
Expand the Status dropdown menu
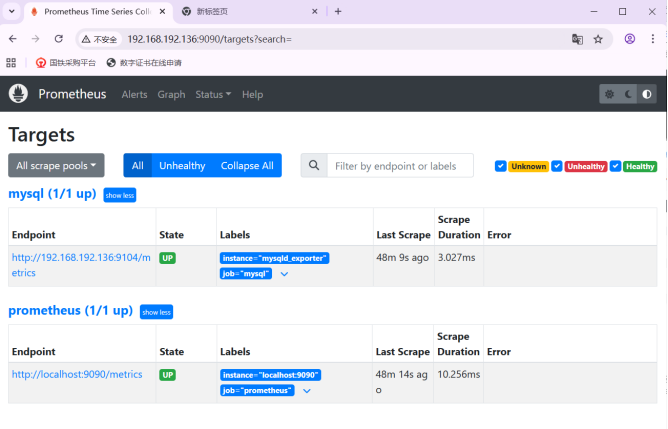[x=213, y=95]
